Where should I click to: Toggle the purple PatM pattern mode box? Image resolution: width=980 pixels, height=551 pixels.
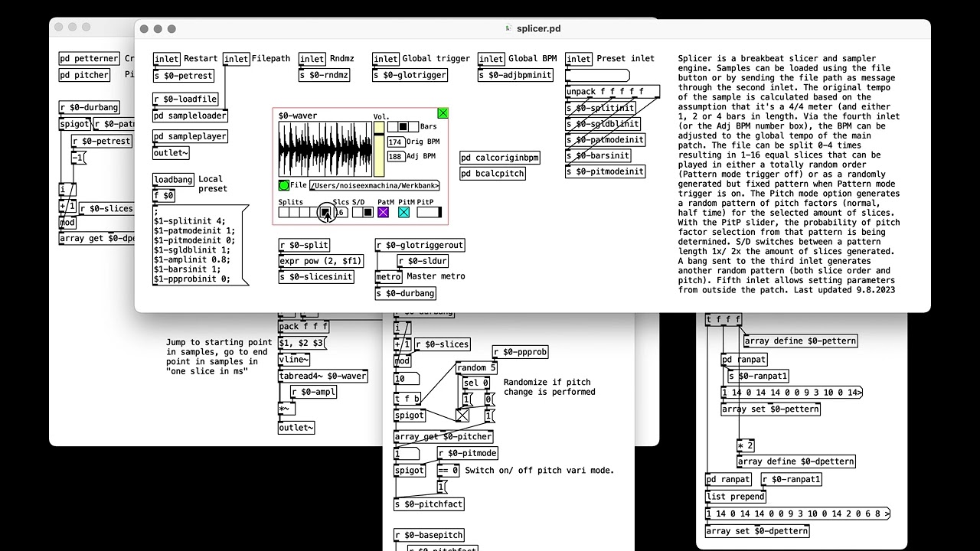pos(383,212)
